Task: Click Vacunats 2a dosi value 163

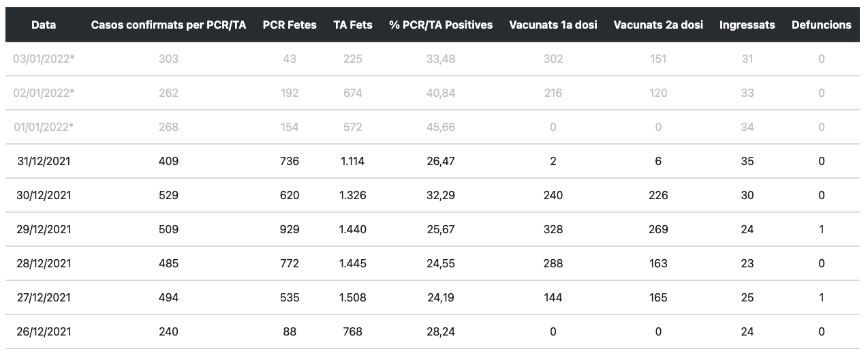Action: [658, 263]
